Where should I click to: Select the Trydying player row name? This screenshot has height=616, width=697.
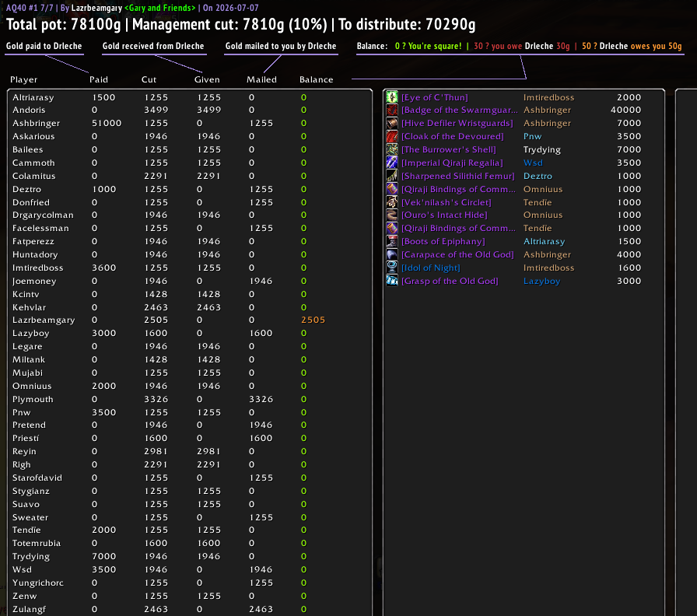pos(31,556)
